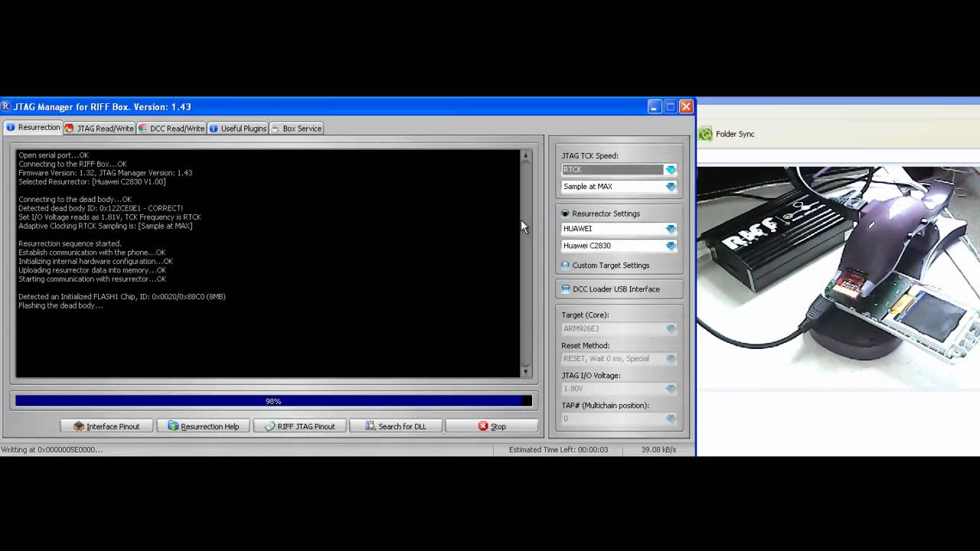Expand the TAP# multichain position dropdown

pos(671,419)
